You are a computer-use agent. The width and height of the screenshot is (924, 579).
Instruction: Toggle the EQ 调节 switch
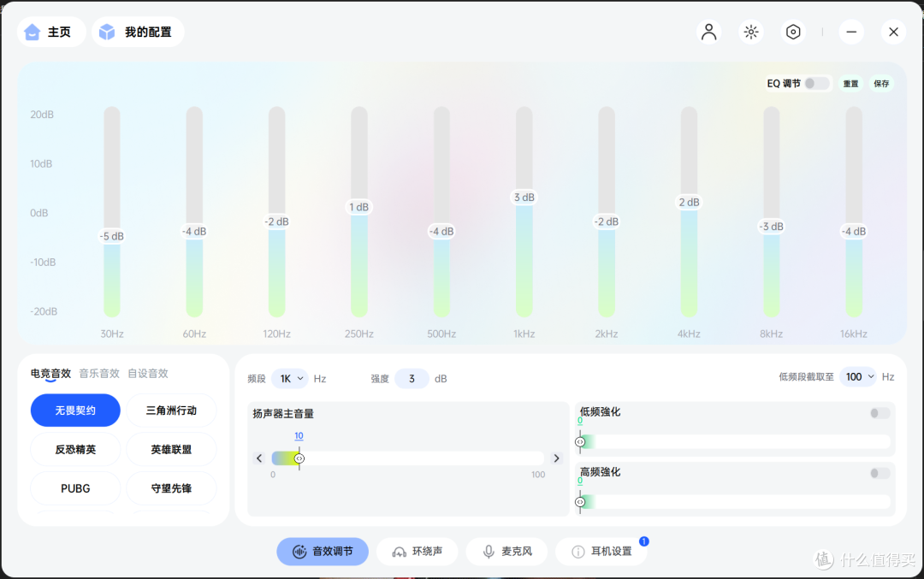817,84
